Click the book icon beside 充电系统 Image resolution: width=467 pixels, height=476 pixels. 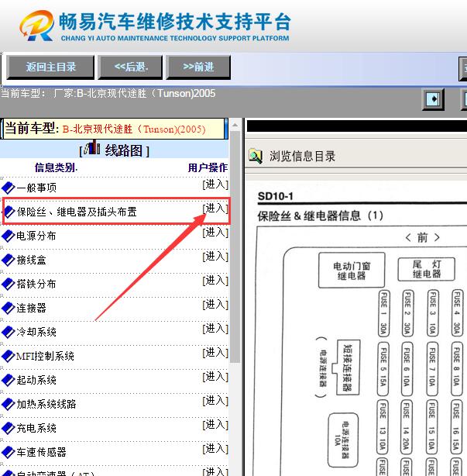coord(9,428)
